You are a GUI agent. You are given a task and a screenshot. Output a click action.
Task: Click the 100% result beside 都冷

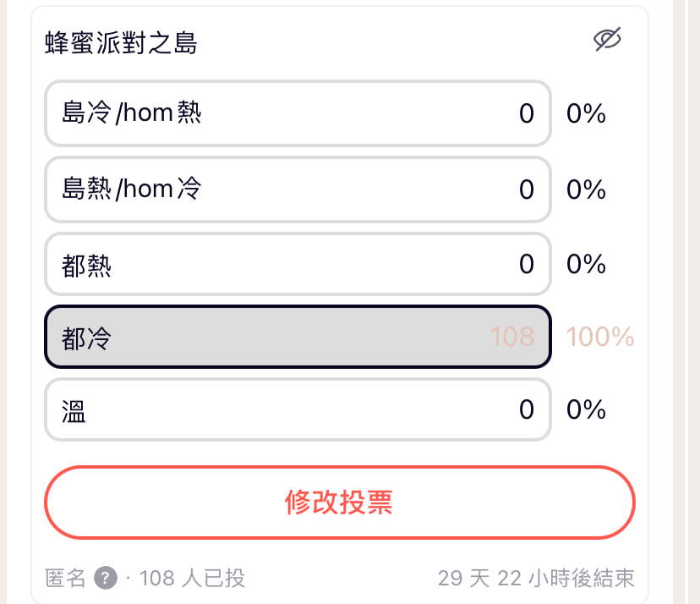(600, 337)
